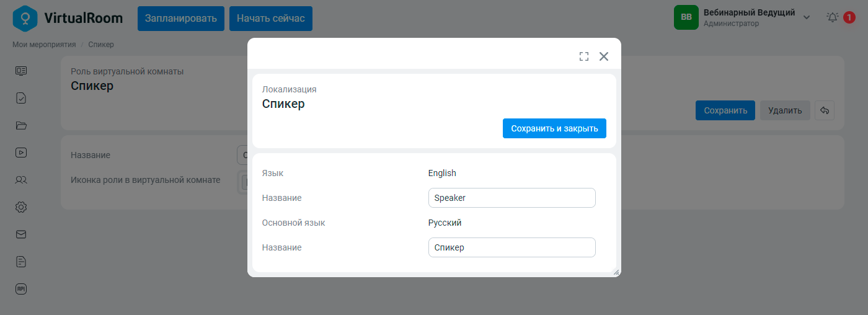Click the Начать сейчас button
This screenshot has height=315, width=868.
click(271, 19)
